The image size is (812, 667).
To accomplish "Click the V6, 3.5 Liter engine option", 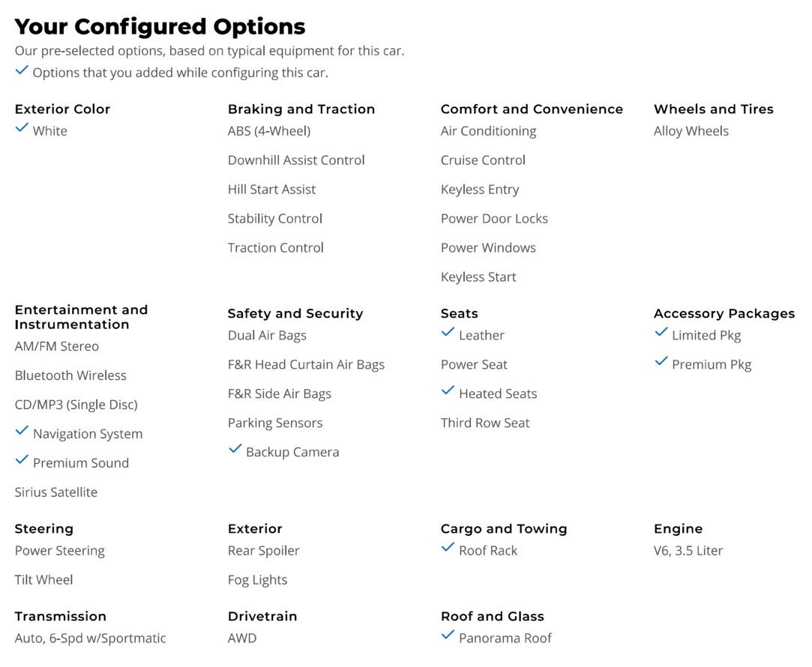I will (x=688, y=551).
